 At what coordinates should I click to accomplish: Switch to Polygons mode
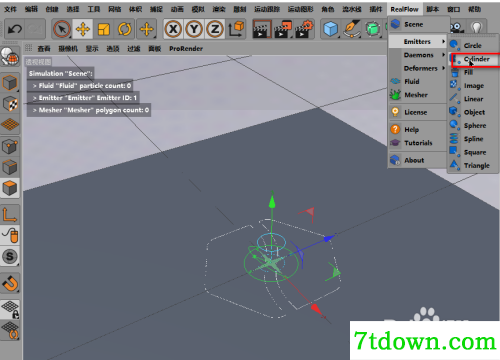tap(10, 188)
